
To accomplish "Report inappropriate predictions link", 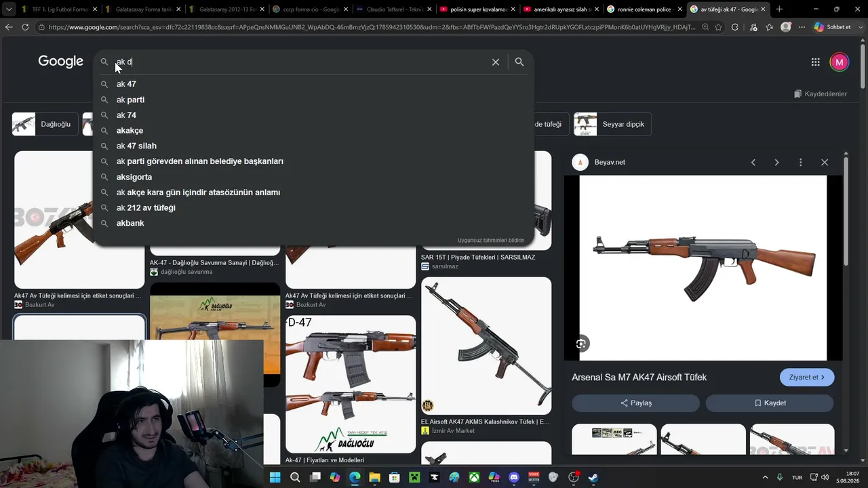I will (491, 240).
